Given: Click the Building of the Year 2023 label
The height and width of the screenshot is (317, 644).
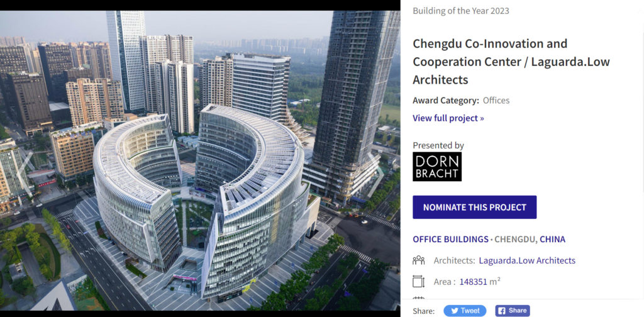Looking at the screenshot, I should (461, 11).
